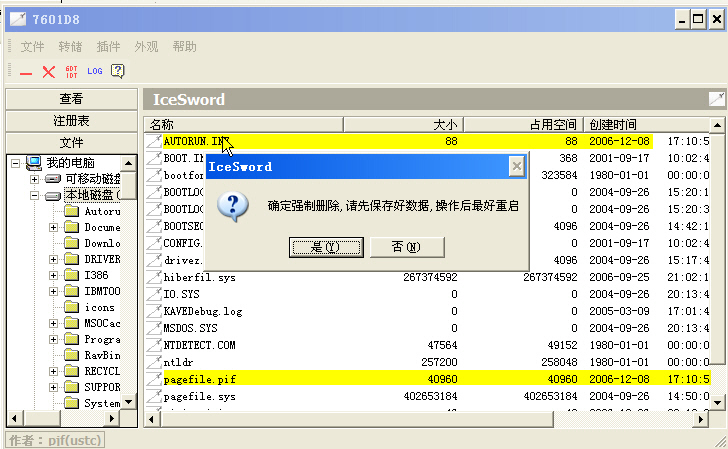
Task: Click the help question-mark toolbar icon
Action: [117, 71]
